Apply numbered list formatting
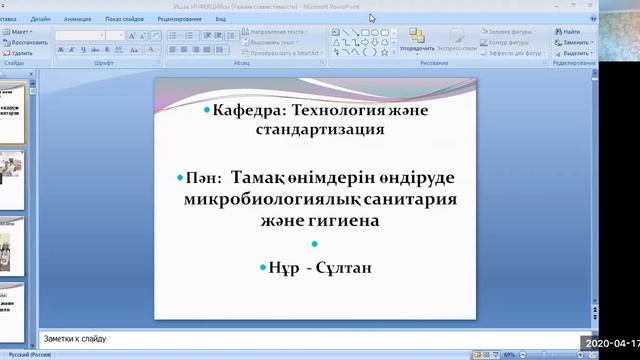The image size is (640, 360). tap(189, 36)
